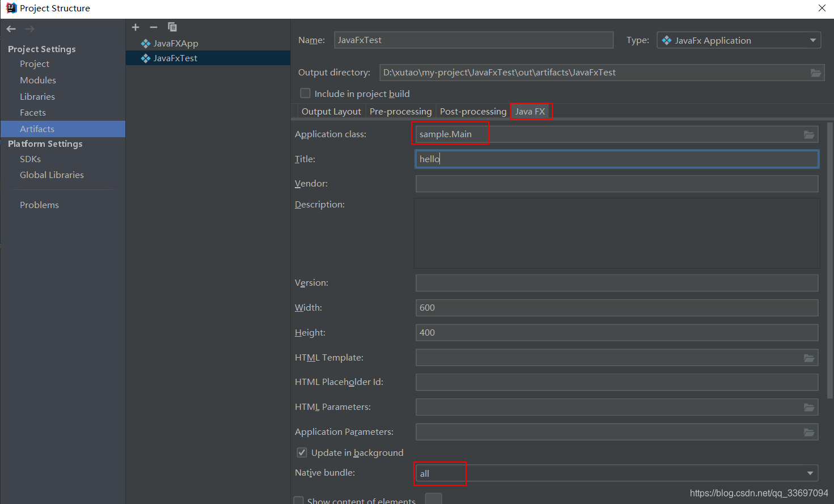Click the Description text area

(x=617, y=233)
